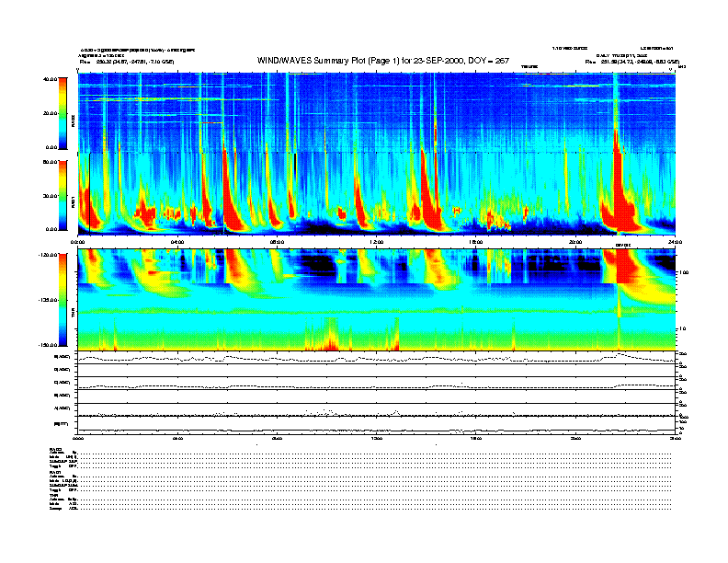Click inside the RAD1 spectrogram panel
Viewport: 728px width, 563px height.
pyautogui.click(x=376, y=194)
